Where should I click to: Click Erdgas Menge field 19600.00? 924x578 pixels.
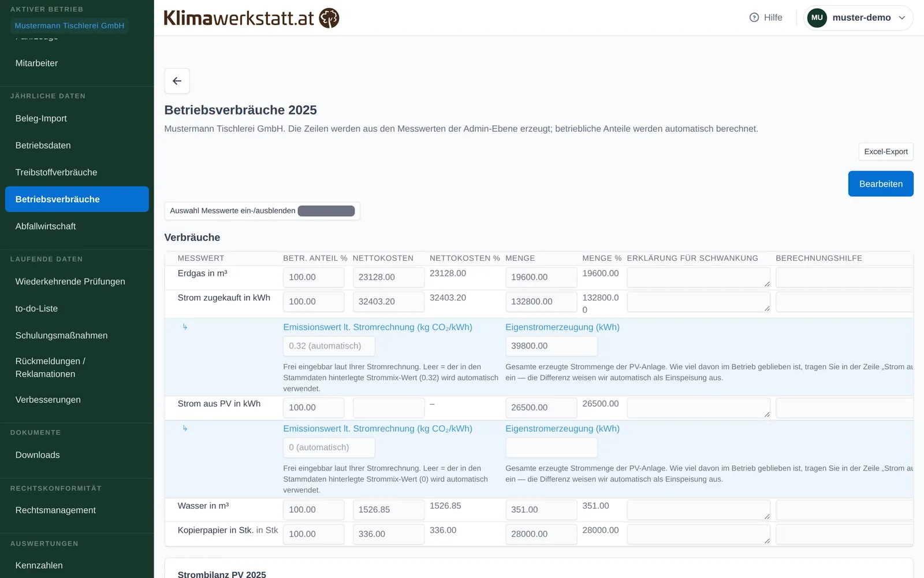(541, 277)
